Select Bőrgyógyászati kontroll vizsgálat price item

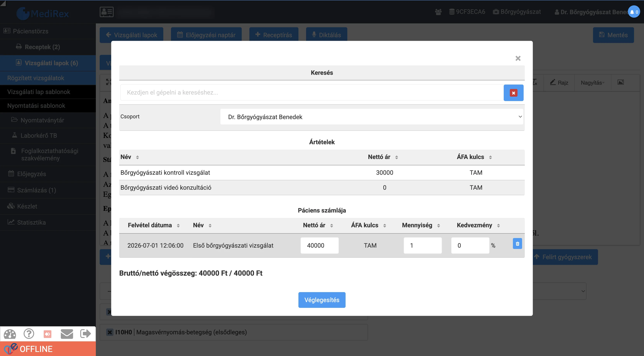click(322, 173)
